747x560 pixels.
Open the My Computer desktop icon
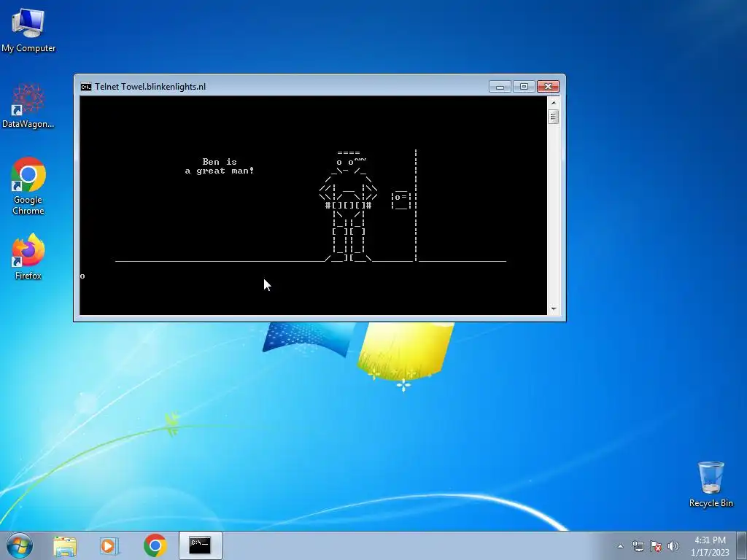pos(28,30)
